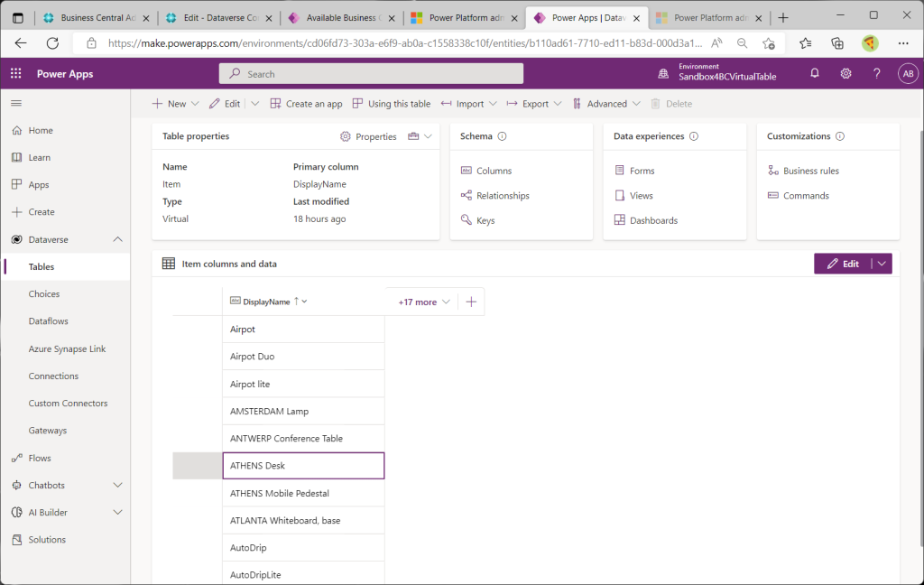The image size is (924, 585).
Task: Open the DisplayName column header menu
Action: coord(305,302)
